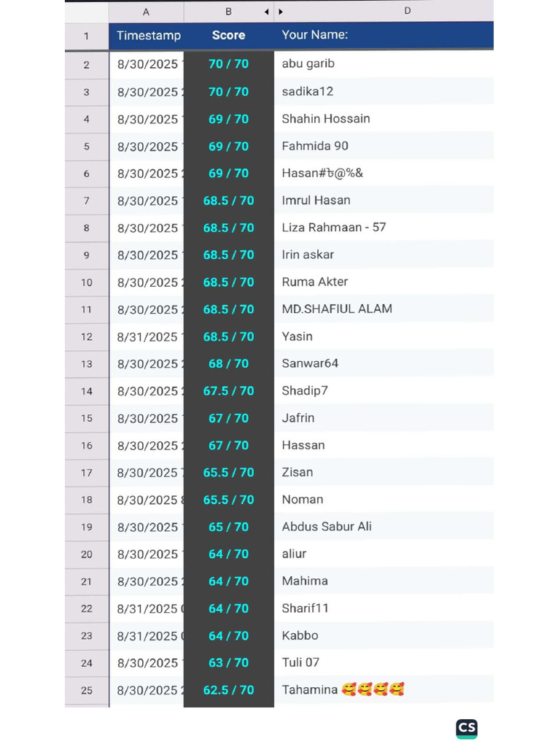Expand hidden column with right arrow
560x747 pixels.
point(281,12)
